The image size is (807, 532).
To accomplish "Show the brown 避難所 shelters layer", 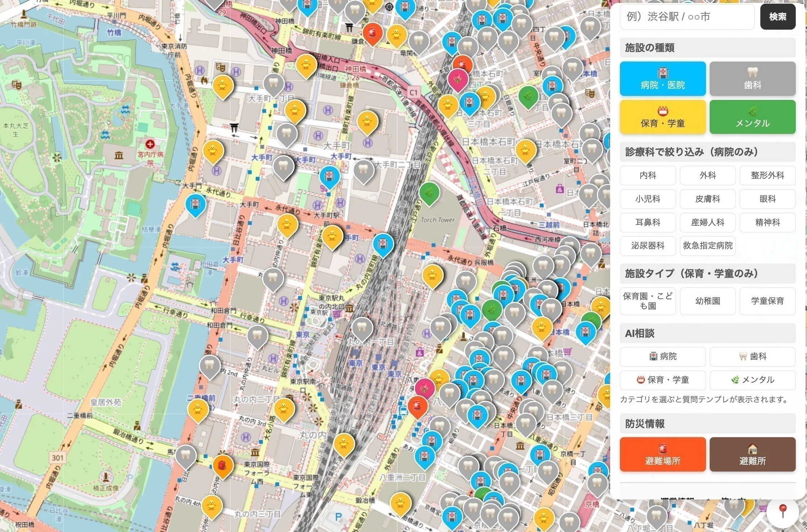I will (752, 454).
